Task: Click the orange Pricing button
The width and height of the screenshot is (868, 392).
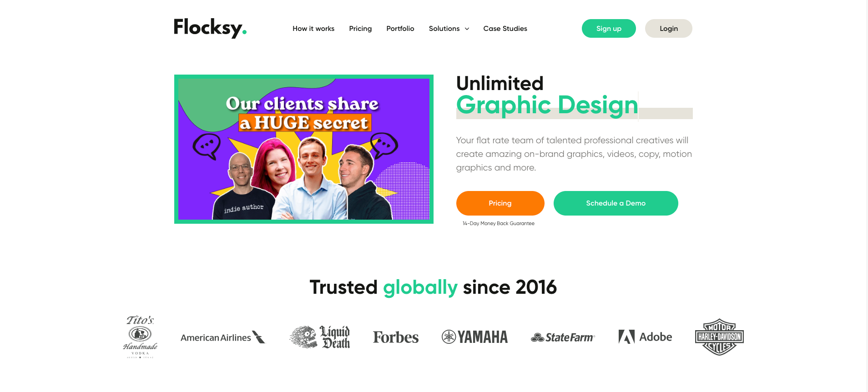Action: [x=500, y=203]
